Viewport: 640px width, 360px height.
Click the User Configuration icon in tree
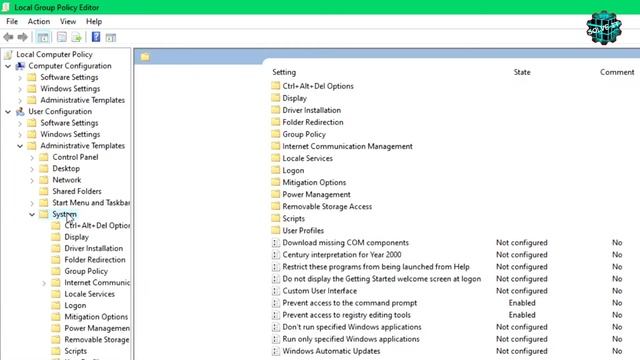[x=20, y=111]
